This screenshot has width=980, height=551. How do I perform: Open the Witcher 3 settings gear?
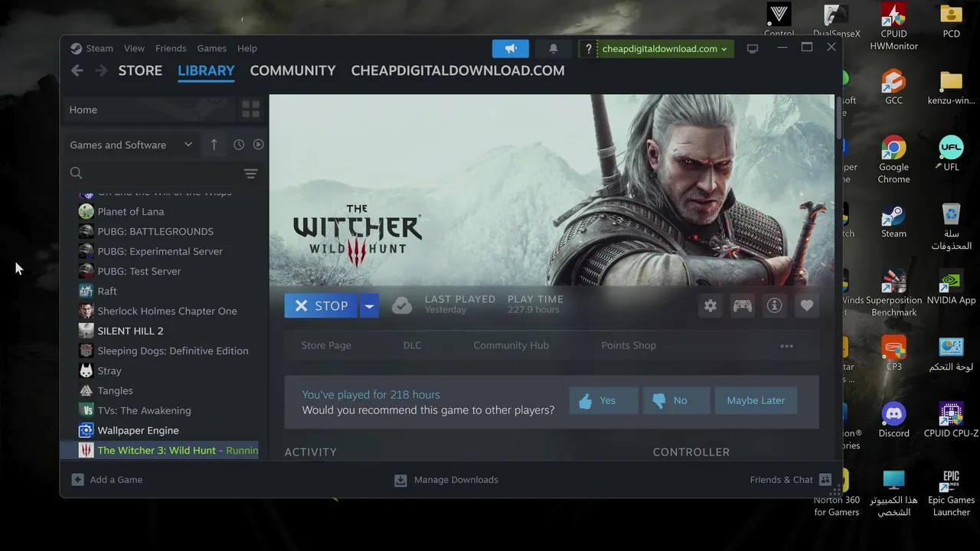tap(710, 306)
